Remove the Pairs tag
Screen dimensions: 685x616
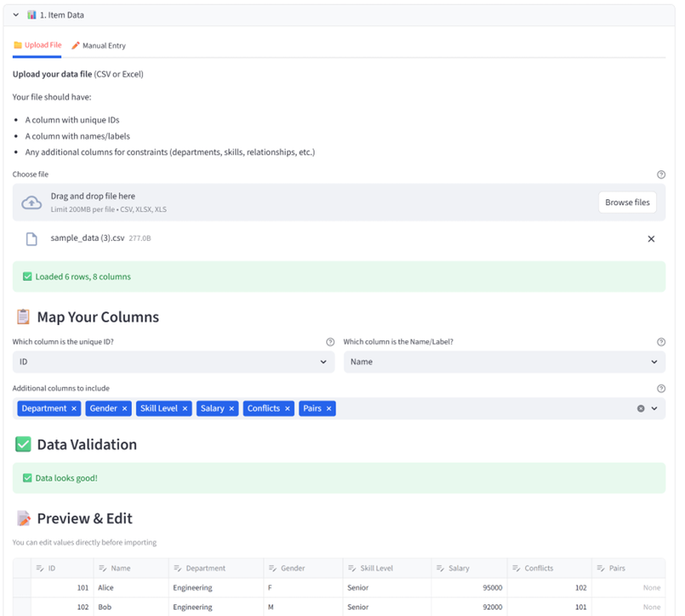pyautogui.click(x=329, y=409)
